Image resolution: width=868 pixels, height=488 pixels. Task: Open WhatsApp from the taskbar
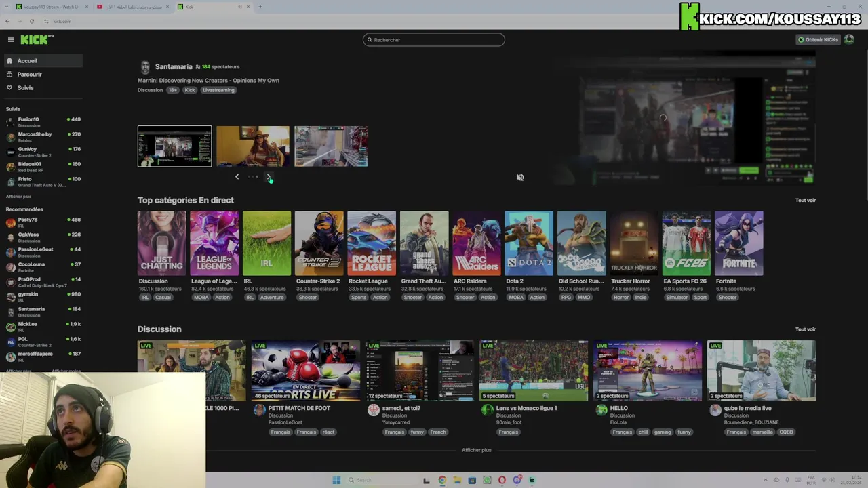coord(487,481)
